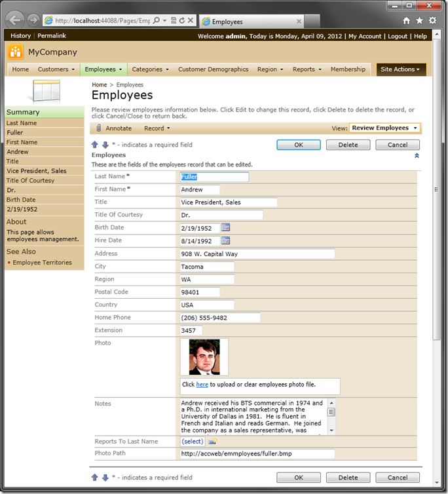The width and height of the screenshot is (448, 494).
Task: Click into the Photo Path field
Action: tap(257, 453)
